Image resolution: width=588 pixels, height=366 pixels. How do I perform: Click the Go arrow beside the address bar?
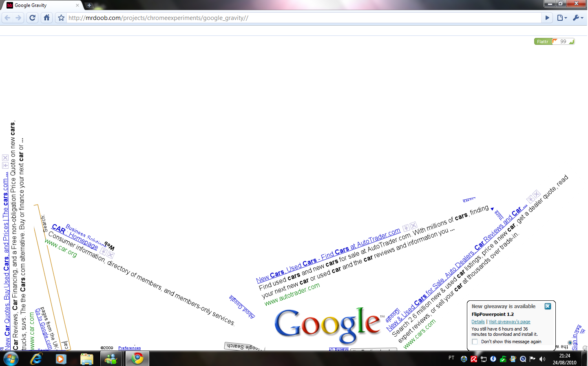coord(548,18)
